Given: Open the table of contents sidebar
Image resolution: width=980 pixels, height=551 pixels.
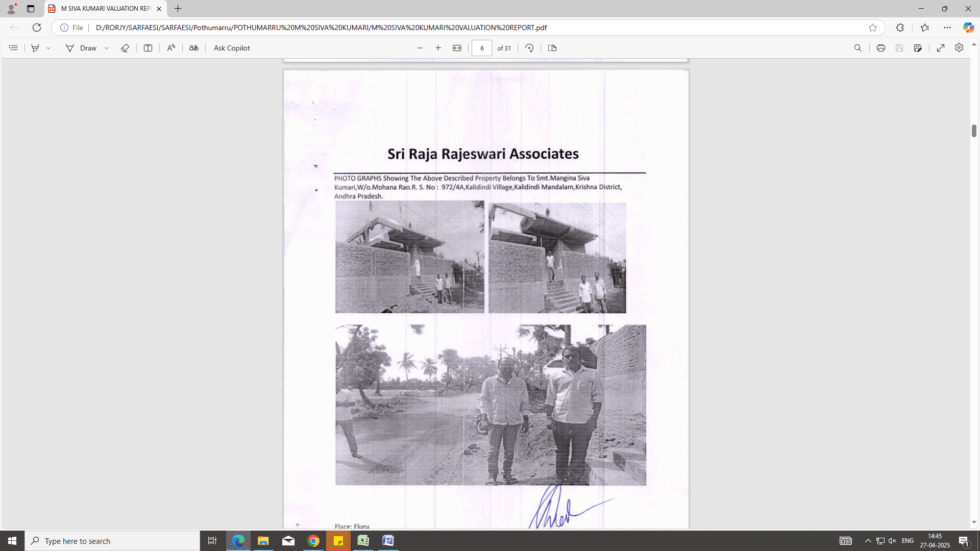Looking at the screenshot, I should pyautogui.click(x=14, y=48).
